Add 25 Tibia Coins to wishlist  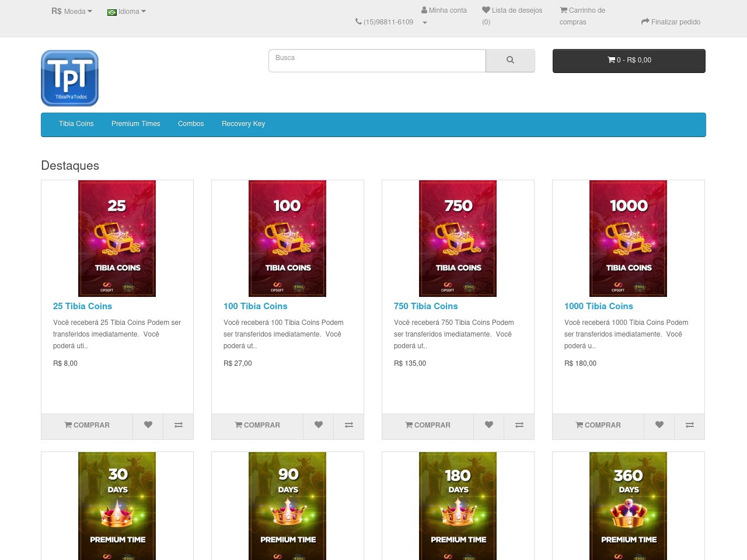[148, 425]
